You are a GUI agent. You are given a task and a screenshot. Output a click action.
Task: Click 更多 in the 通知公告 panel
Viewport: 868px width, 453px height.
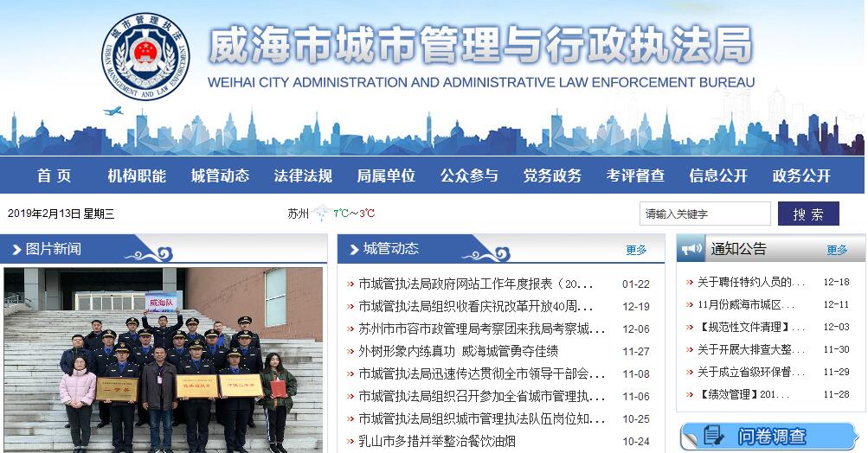(837, 250)
